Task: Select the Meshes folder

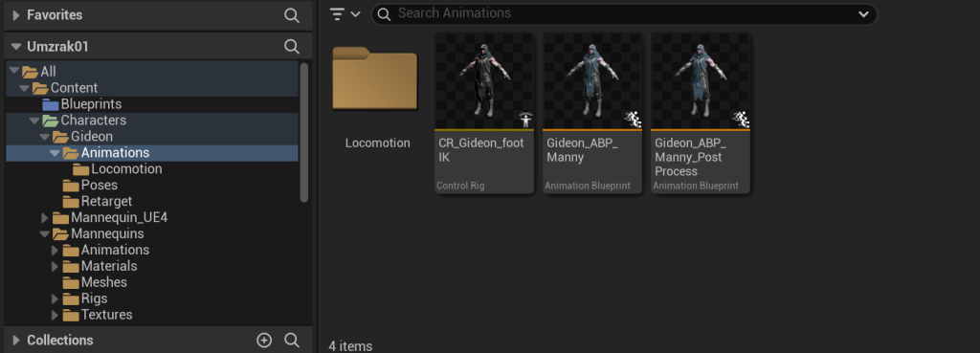Action: (x=103, y=282)
